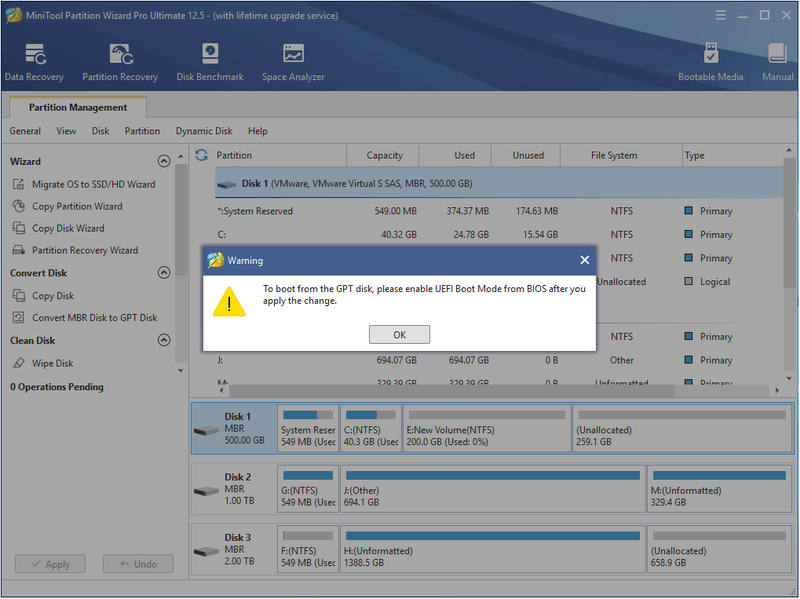Click the hamburger menu icon in the title bar
Viewport: 800px width, 599px height.
tap(720, 15)
